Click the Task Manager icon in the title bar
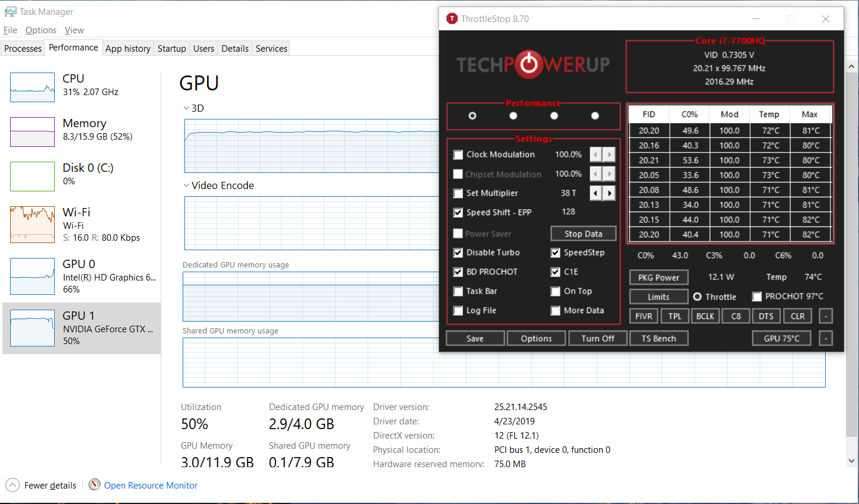The image size is (859, 504). [x=10, y=12]
